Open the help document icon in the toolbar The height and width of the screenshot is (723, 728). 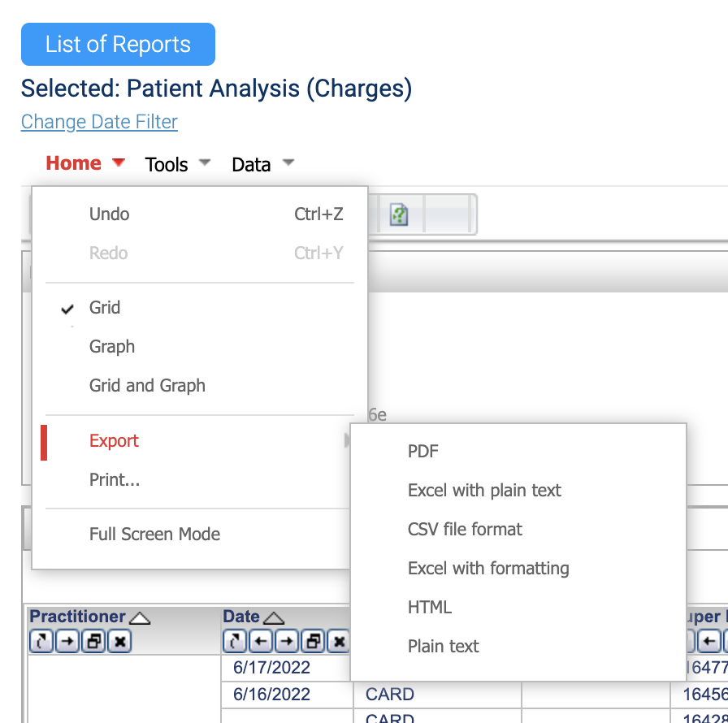point(399,214)
